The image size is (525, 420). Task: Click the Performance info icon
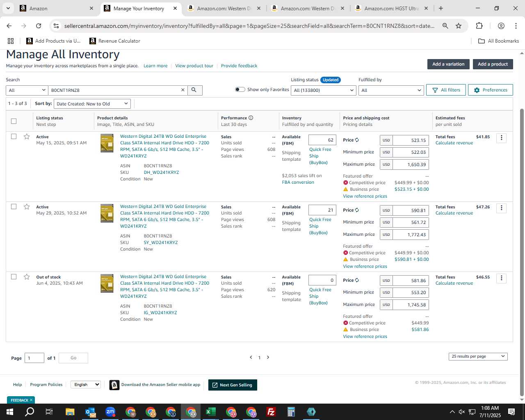251,118
